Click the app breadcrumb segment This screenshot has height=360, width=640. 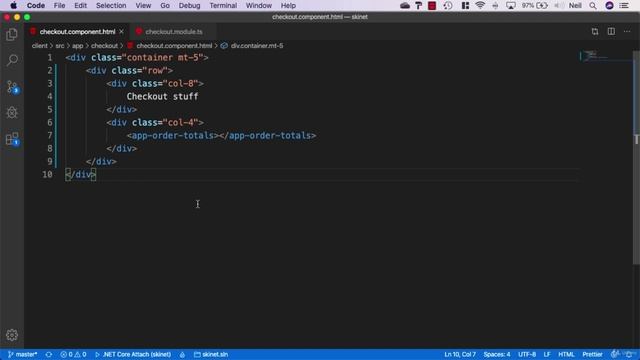click(78, 46)
